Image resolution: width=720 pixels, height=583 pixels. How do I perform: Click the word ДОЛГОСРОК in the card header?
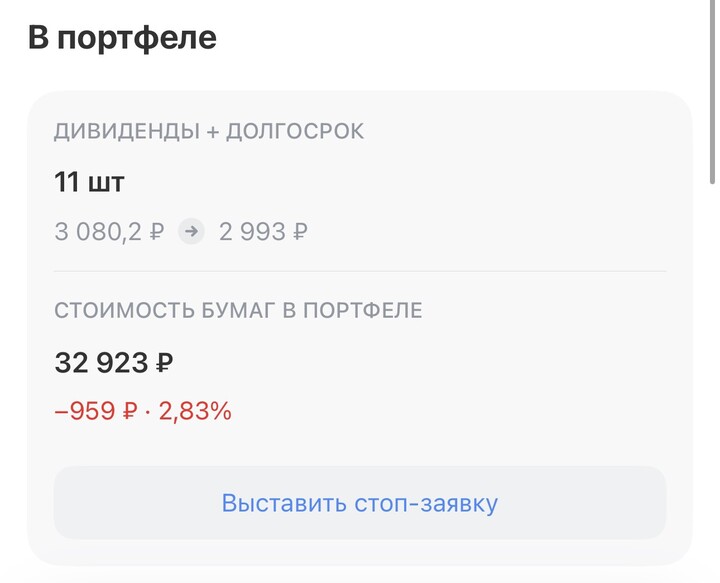tap(294, 131)
